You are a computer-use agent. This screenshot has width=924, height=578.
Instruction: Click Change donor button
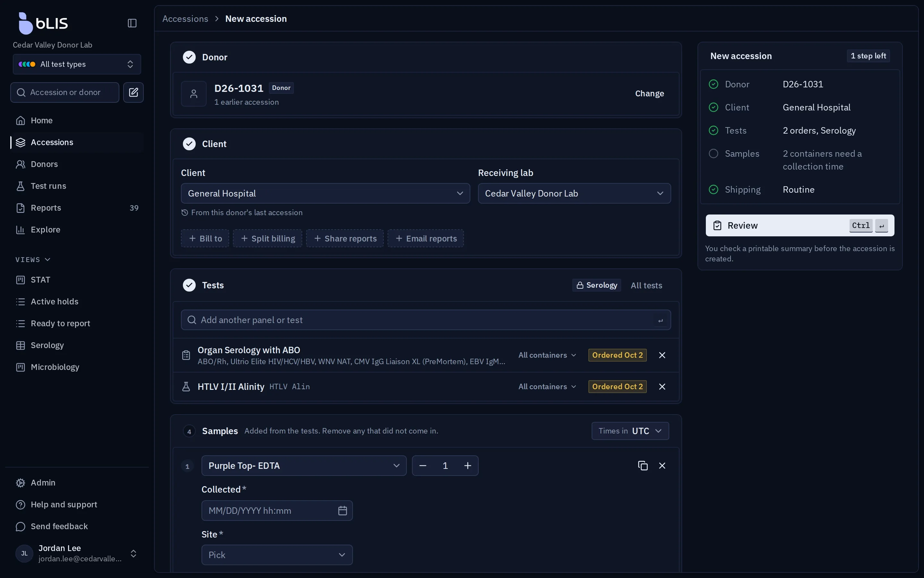click(x=649, y=94)
